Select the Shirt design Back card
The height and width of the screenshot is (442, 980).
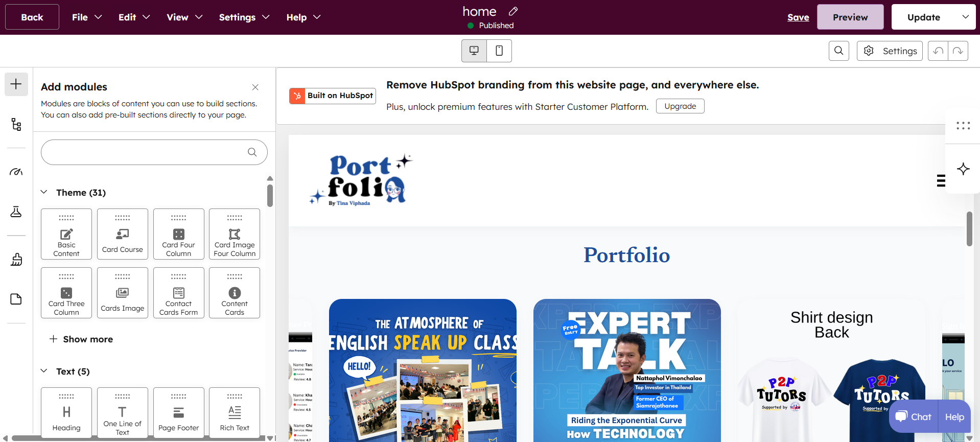(831, 370)
